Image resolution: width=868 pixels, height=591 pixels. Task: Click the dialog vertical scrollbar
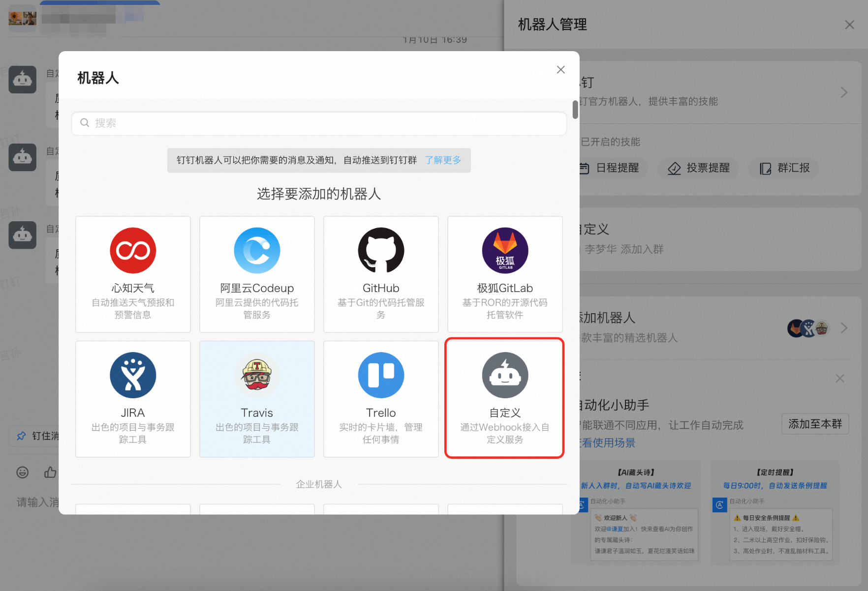pos(575,110)
